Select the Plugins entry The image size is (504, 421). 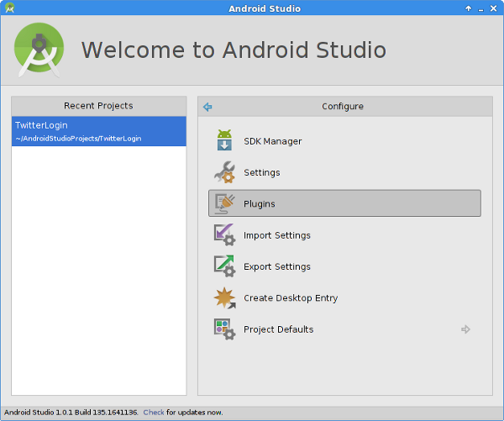[x=344, y=203]
